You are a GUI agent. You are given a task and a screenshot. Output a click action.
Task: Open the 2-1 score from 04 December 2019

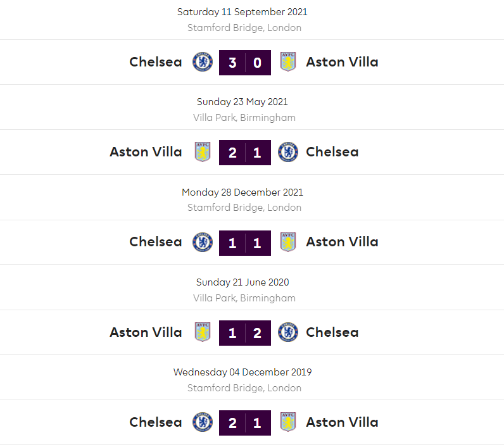[x=245, y=423]
